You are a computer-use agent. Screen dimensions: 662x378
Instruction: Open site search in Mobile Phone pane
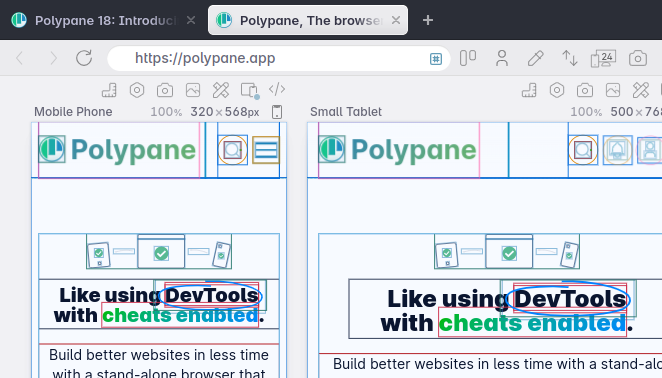pos(233,150)
